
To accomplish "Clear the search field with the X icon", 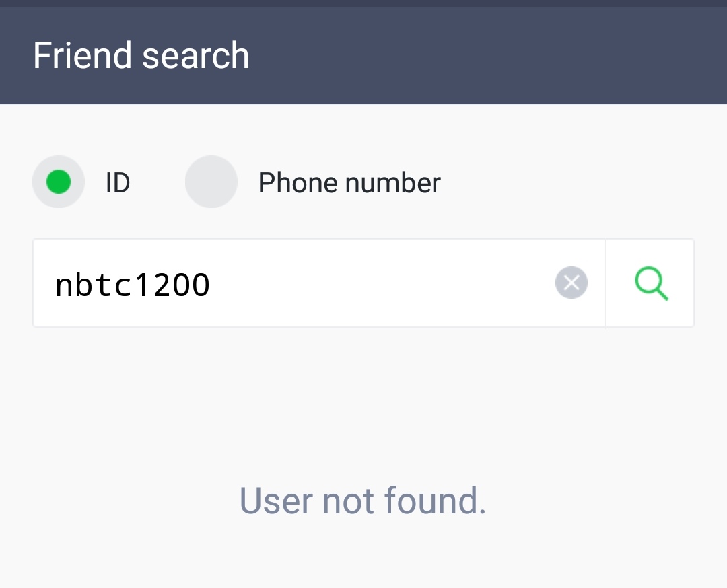I will click(x=572, y=283).
